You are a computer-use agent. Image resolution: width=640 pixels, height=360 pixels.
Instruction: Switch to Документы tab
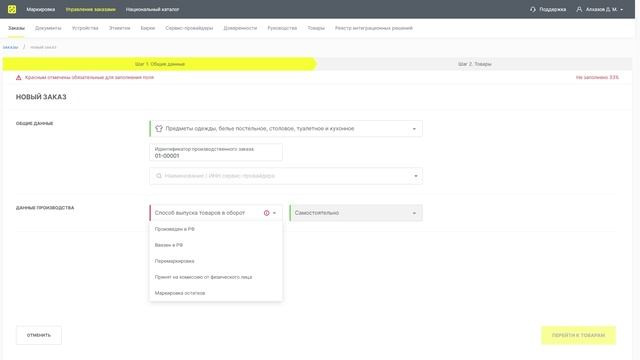[x=48, y=28]
